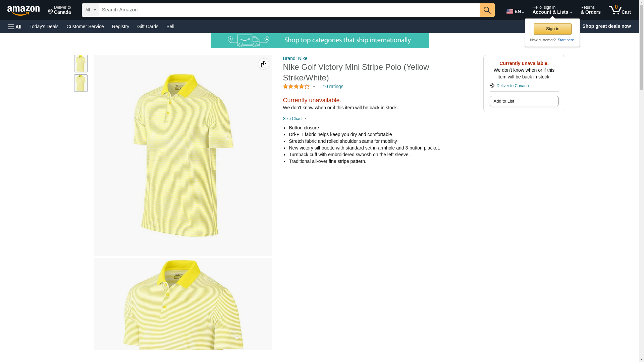Image resolution: width=644 pixels, height=362 pixels.
Task: Click the yellow Sign in button
Action: coord(552,29)
